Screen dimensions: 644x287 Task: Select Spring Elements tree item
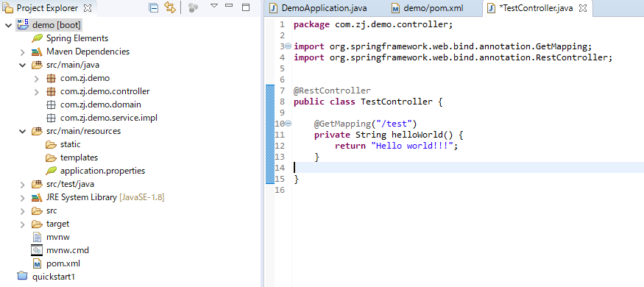pyautogui.click(x=77, y=38)
